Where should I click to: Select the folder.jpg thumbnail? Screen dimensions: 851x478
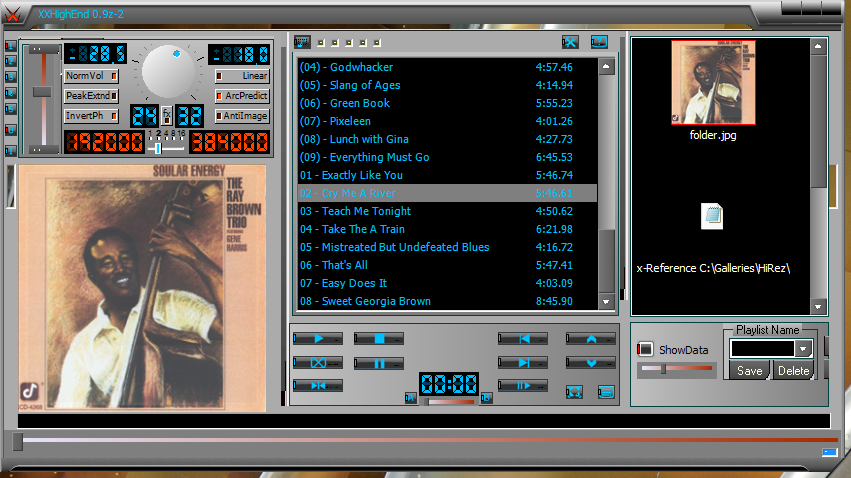point(713,82)
